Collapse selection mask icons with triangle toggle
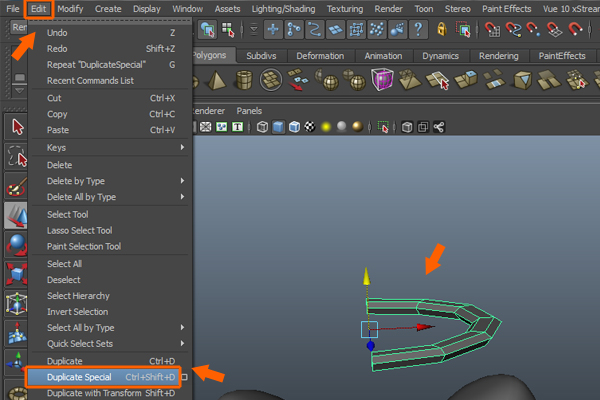The image size is (600, 400). pos(253,29)
